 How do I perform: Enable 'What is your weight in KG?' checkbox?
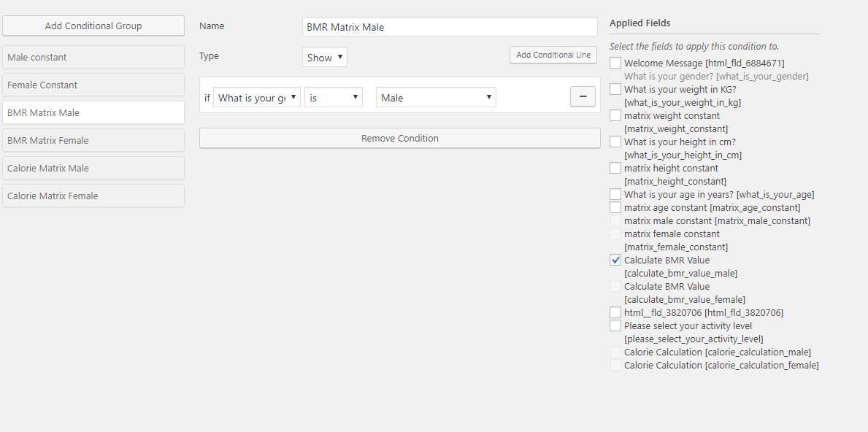coord(615,88)
